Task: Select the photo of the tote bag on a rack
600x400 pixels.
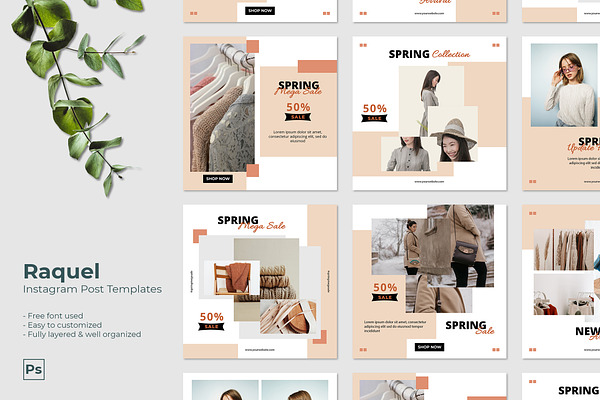Action: click(x=564, y=294)
